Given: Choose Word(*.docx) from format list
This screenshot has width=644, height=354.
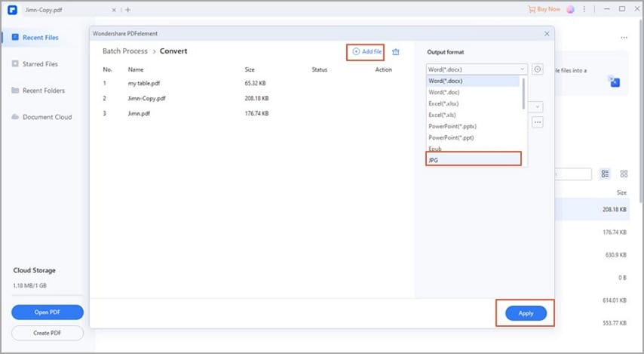Looking at the screenshot, I should point(473,81).
